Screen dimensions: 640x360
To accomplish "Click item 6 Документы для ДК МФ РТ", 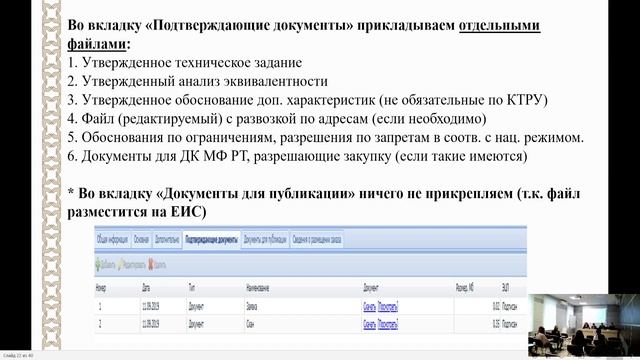I will 297,156.
